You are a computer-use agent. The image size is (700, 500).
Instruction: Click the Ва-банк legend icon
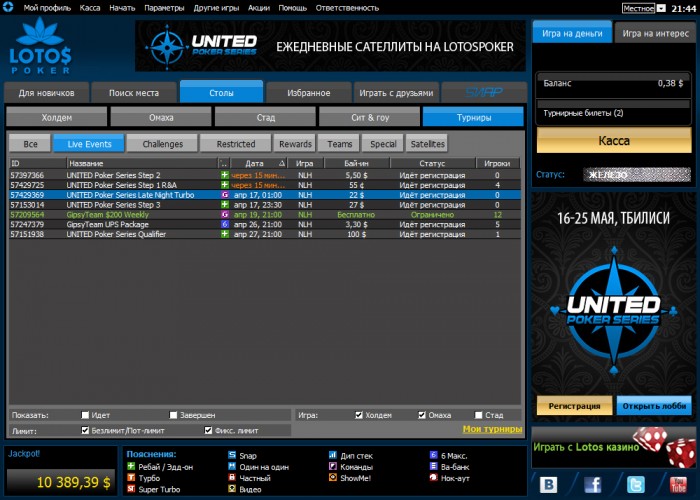click(x=433, y=467)
